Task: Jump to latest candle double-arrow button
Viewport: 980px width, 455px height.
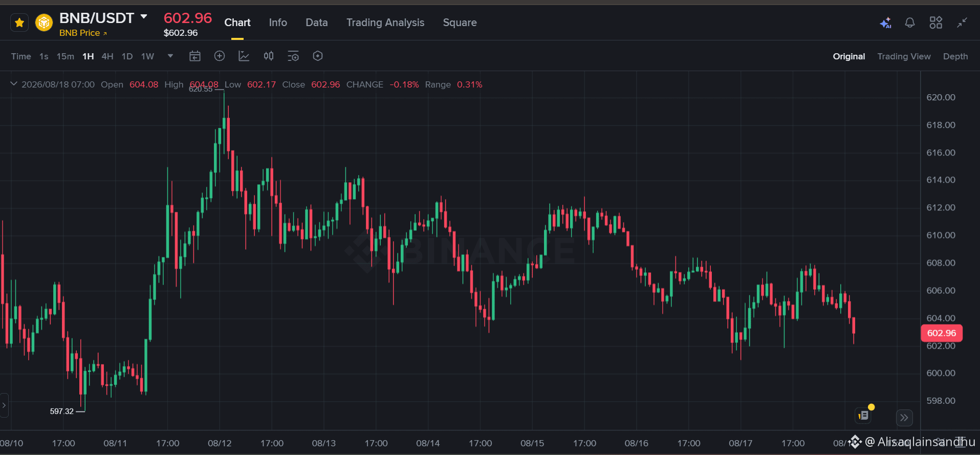Action: 904,418
